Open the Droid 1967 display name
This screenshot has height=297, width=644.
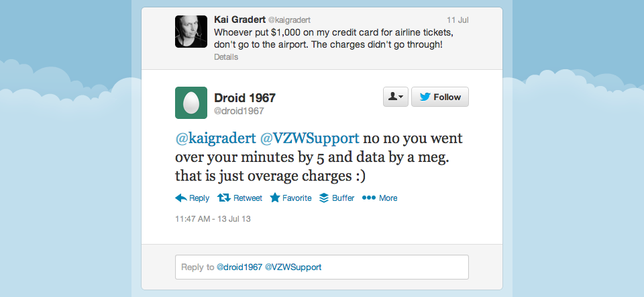[245, 98]
